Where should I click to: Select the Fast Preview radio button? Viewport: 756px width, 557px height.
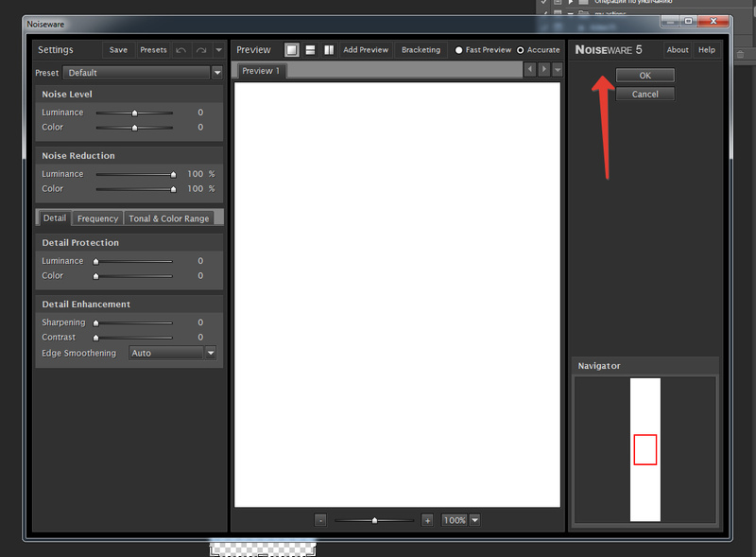click(x=458, y=50)
